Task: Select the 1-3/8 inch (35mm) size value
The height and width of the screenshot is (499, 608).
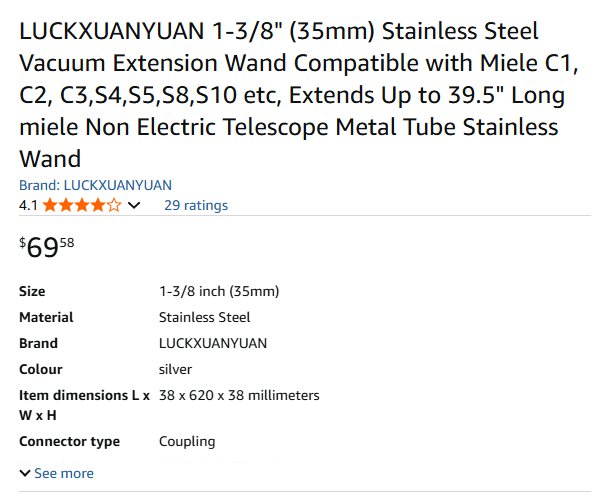Action: (218, 292)
